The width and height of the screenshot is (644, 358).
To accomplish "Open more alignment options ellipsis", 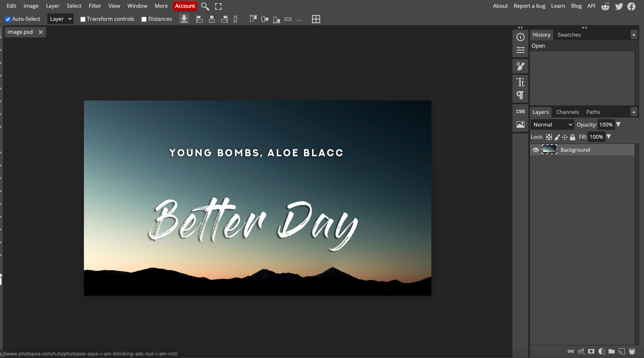I will tap(299, 20).
